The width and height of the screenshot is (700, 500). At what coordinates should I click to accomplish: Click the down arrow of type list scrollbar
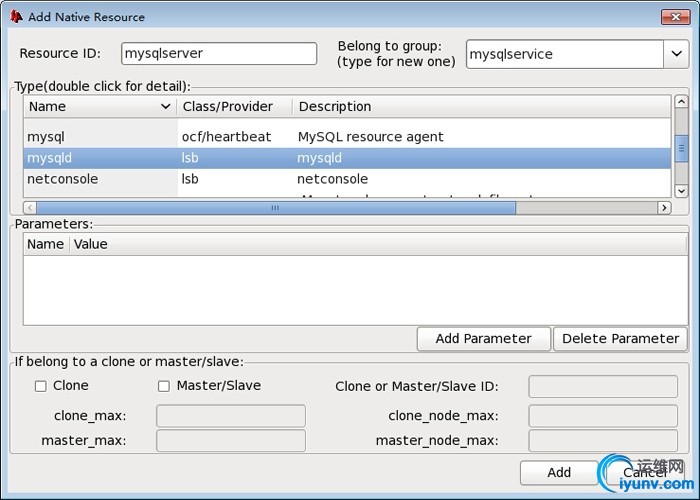coord(681,191)
